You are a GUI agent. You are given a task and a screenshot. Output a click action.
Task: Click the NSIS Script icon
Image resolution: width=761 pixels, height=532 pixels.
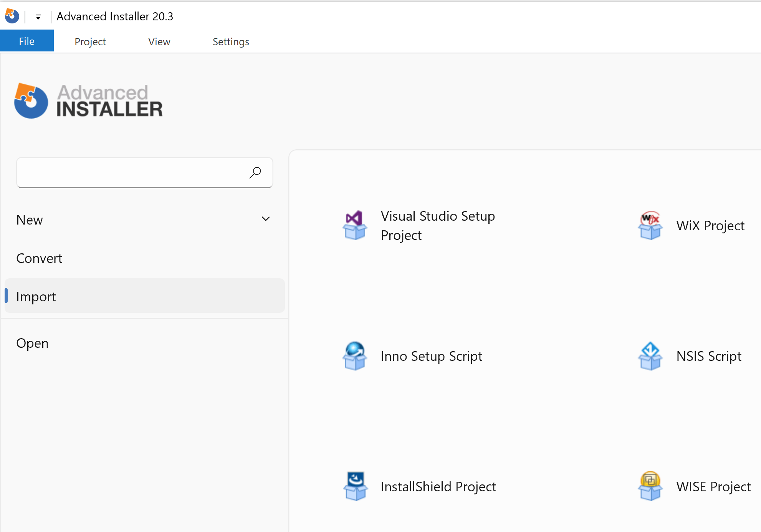[x=650, y=356]
